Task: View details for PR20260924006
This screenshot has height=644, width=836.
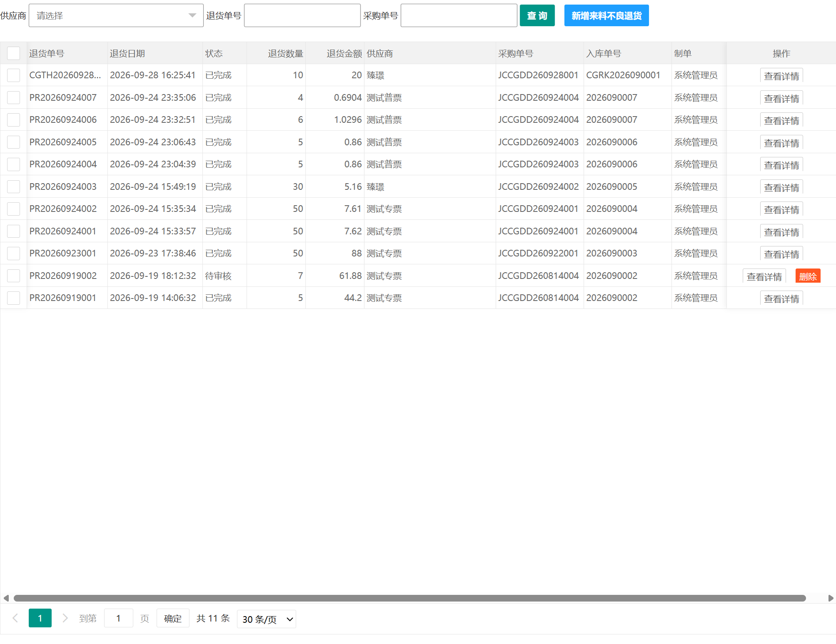Action: pyautogui.click(x=781, y=120)
